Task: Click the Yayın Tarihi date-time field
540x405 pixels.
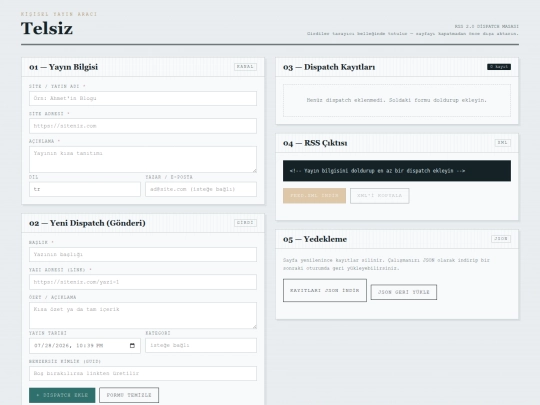Action: [x=85, y=345]
